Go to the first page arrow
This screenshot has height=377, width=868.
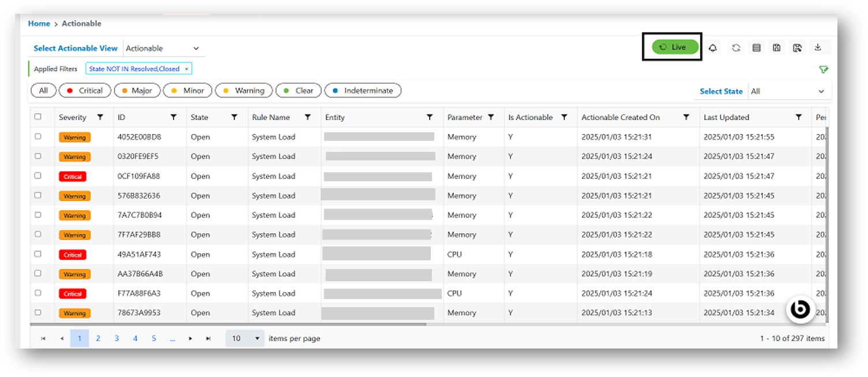(43, 339)
